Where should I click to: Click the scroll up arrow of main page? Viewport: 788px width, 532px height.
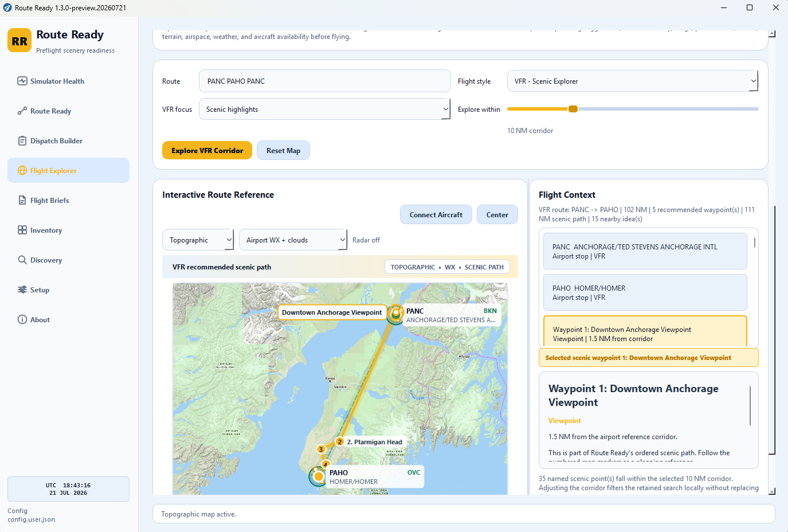(771, 34)
